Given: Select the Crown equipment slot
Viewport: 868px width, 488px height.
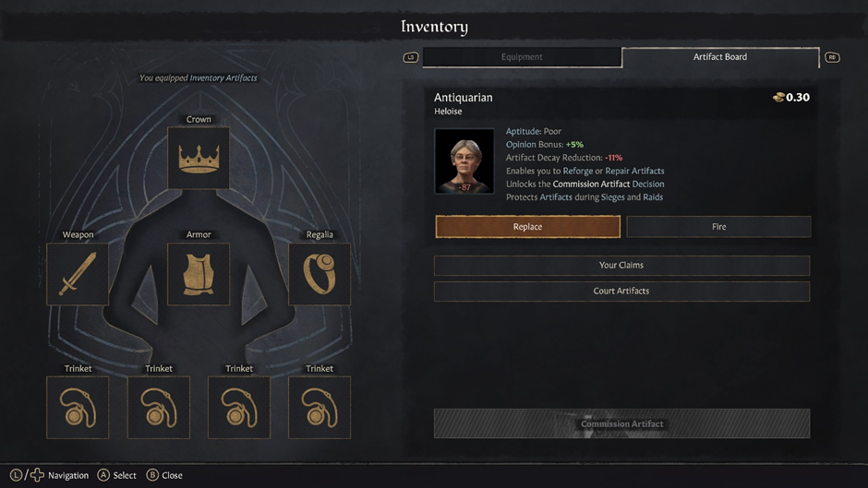Looking at the screenshot, I should pyautogui.click(x=199, y=159).
